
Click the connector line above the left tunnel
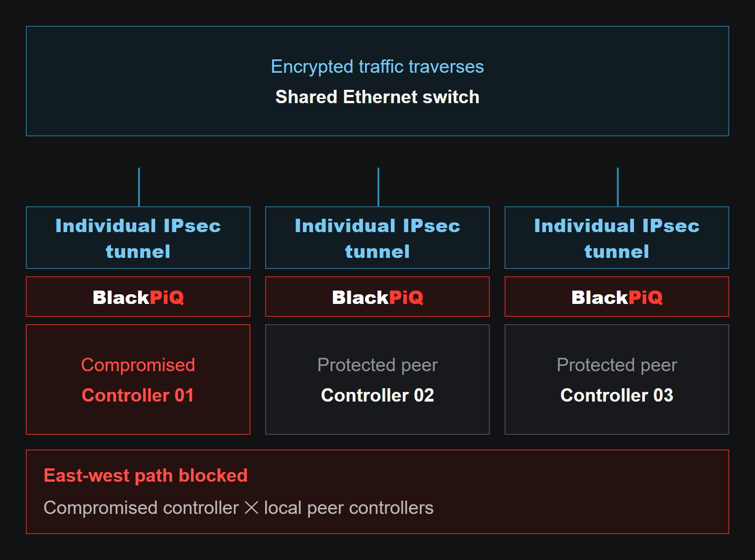click(x=139, y=187)
